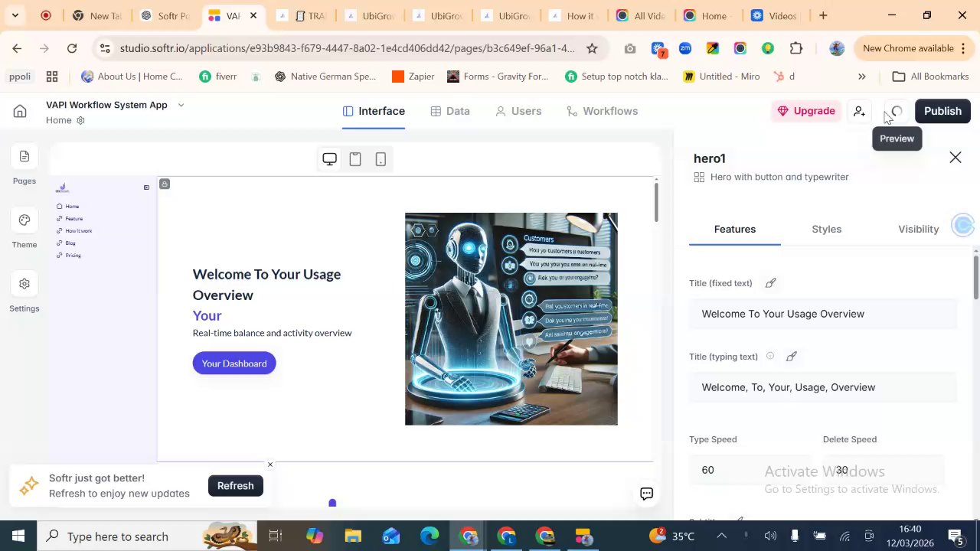Click the invite user icon
This screenshot has width=980, height=551.
(x=859, y=112)
